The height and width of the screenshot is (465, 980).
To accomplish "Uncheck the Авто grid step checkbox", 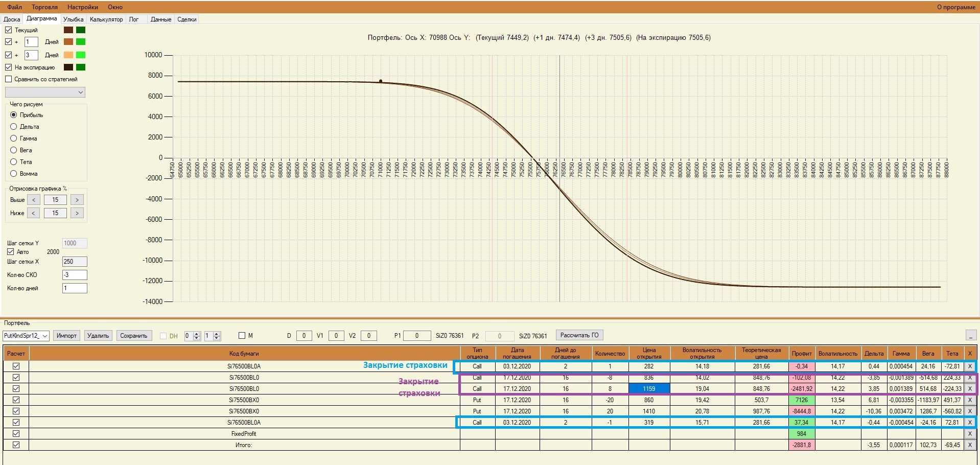I will click(11, 252).
